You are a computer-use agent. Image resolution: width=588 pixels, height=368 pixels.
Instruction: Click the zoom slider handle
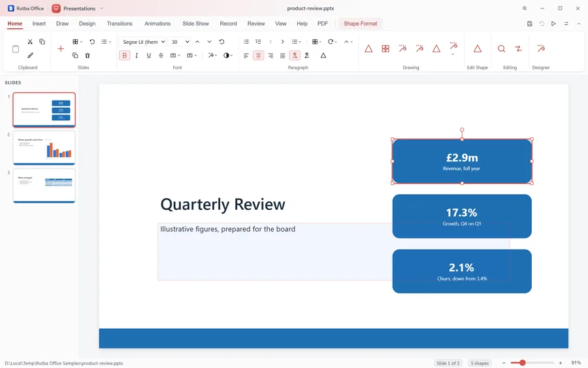point(523,363)
